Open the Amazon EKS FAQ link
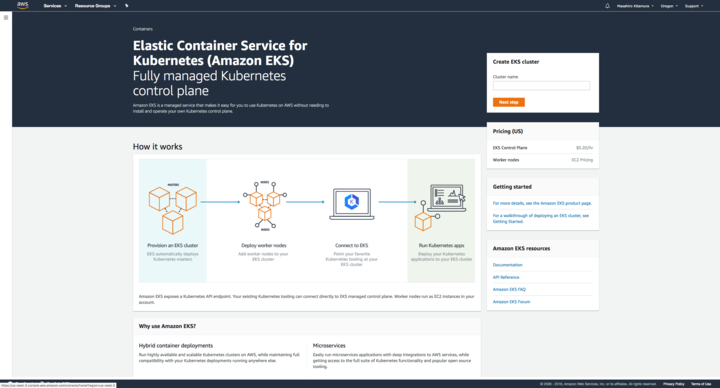Viewport: 720px width, 388px height. tap(509, 289)
